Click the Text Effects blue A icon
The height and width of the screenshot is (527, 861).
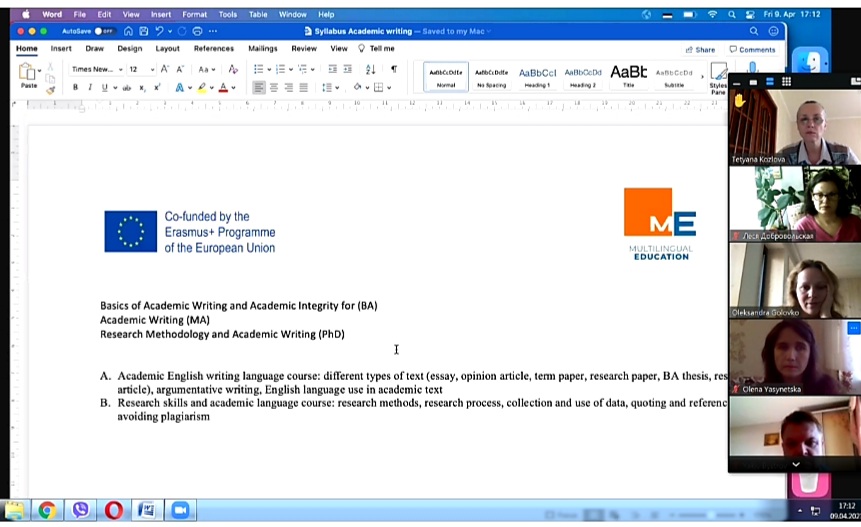(179, 87)
